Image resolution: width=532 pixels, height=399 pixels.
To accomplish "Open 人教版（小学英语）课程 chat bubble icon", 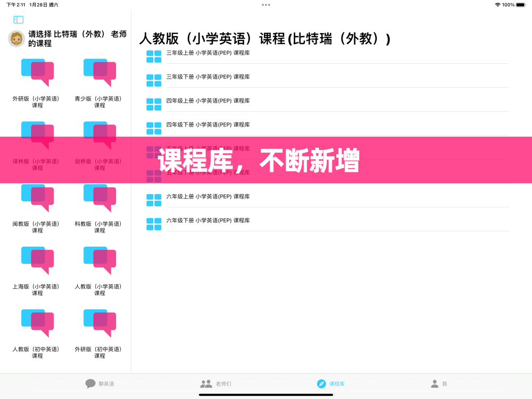I will click(100, 261).
